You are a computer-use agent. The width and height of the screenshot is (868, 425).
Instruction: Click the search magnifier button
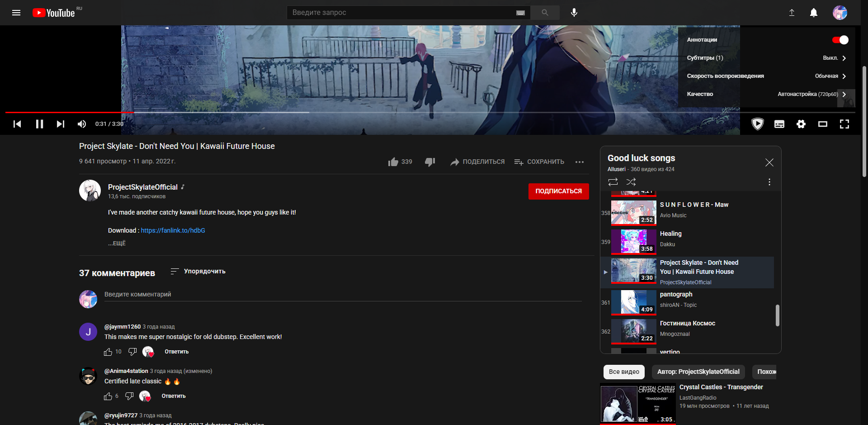tap(545, 13)
